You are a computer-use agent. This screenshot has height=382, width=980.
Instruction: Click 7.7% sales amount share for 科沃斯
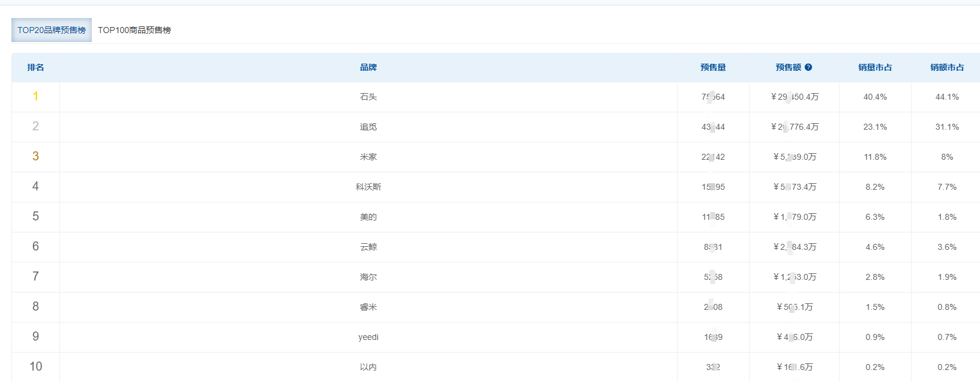coord(947,187)
